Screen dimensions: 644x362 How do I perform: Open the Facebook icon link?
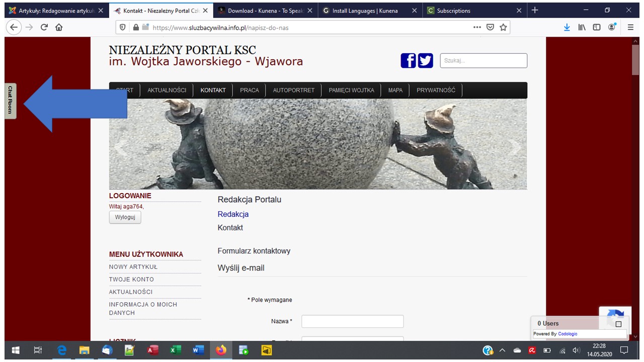408,61
